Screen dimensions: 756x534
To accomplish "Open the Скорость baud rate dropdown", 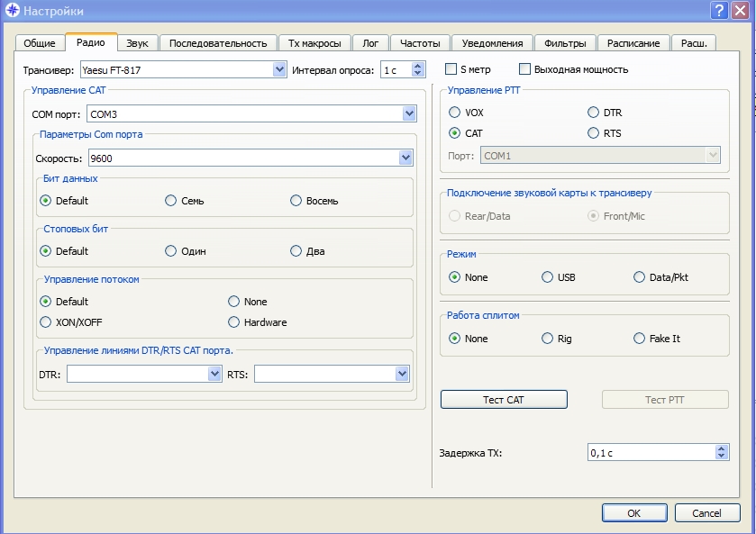I will point(405,158).
